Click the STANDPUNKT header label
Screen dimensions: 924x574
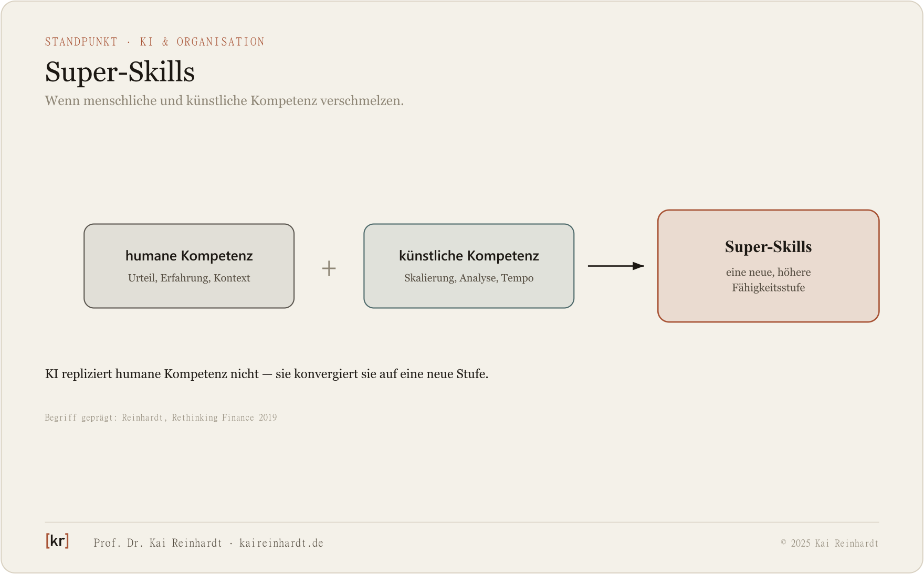81,42
